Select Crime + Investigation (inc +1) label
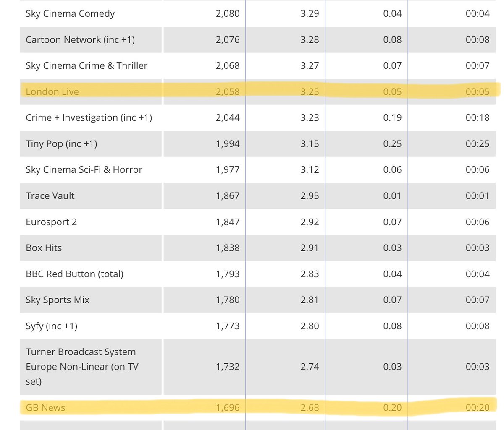The image size is (504, 430). [89, 118]
